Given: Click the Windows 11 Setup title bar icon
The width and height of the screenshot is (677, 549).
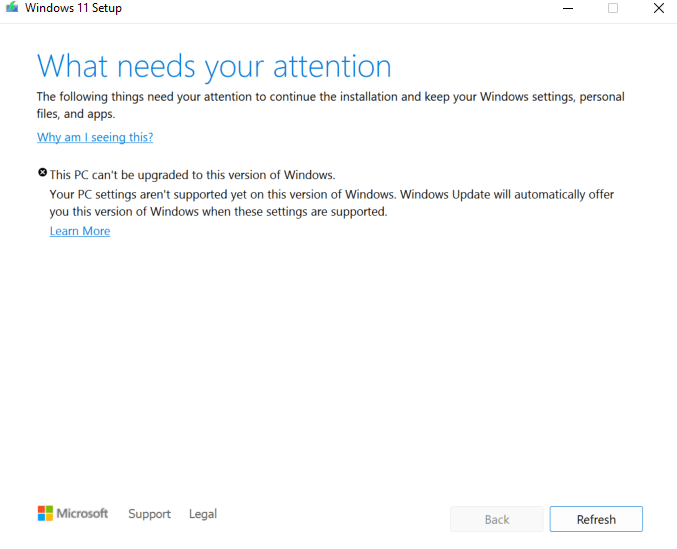Looking at the screenshot, I should [12, 7].
